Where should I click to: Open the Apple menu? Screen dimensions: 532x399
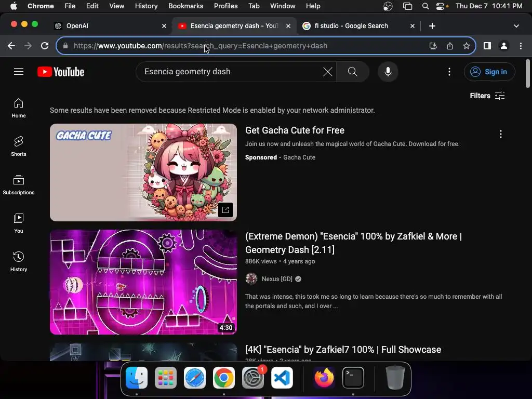coord(14,6)
